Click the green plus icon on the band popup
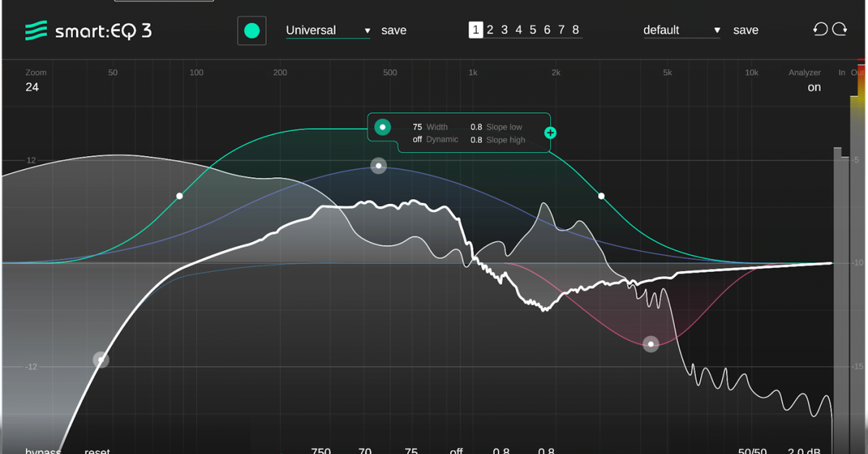 (550, 132)
